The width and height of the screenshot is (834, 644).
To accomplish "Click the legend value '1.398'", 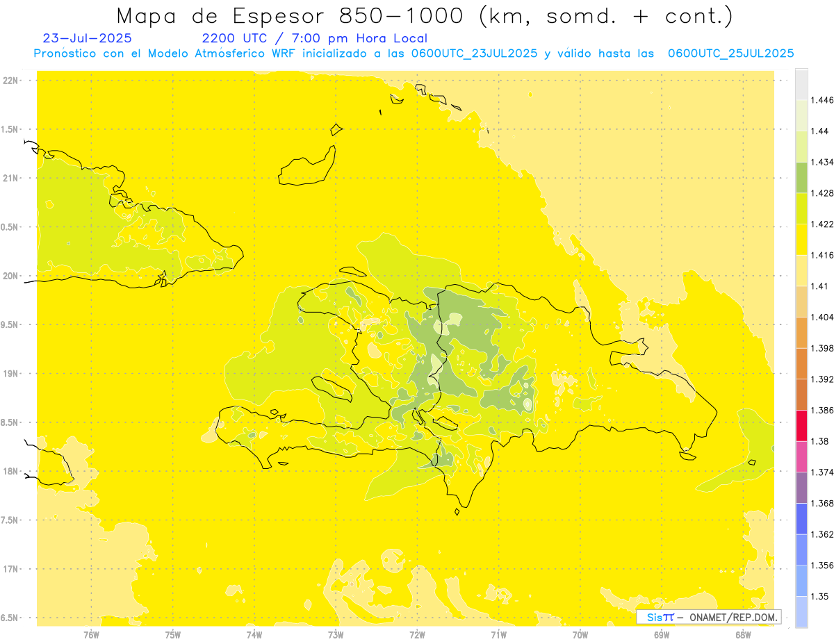I will [821, 348].
